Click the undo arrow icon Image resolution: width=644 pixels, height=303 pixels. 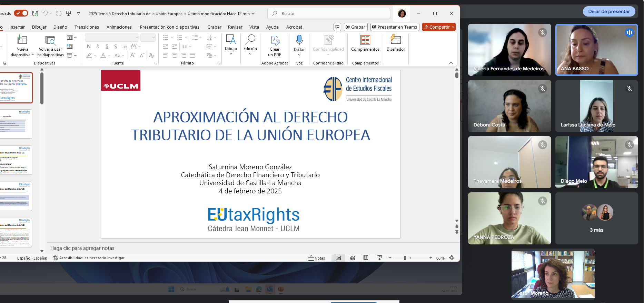(45, 13)
